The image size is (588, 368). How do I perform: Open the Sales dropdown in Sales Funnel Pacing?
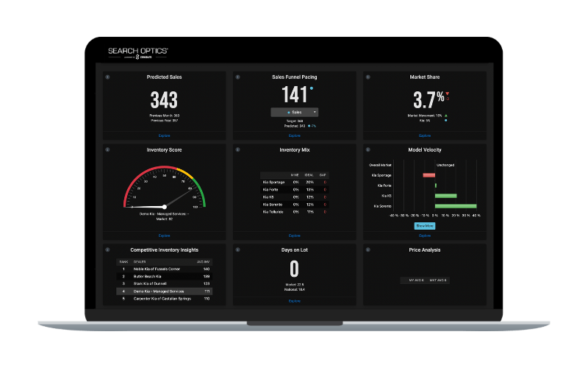(295, 113)
